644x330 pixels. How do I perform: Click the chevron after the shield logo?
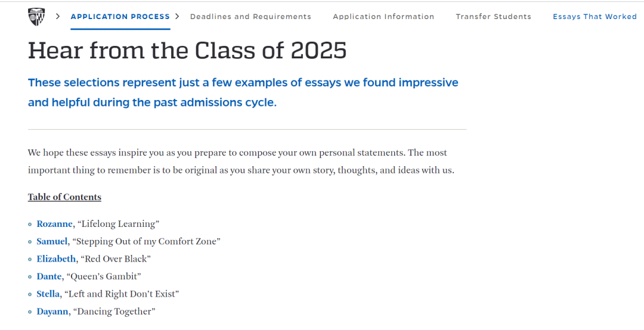pos(58,17)
